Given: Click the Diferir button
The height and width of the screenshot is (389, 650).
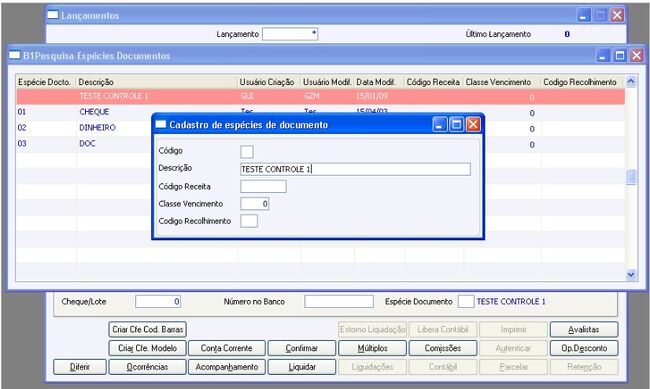Looking at the screenshot, I should pos(80,367).
